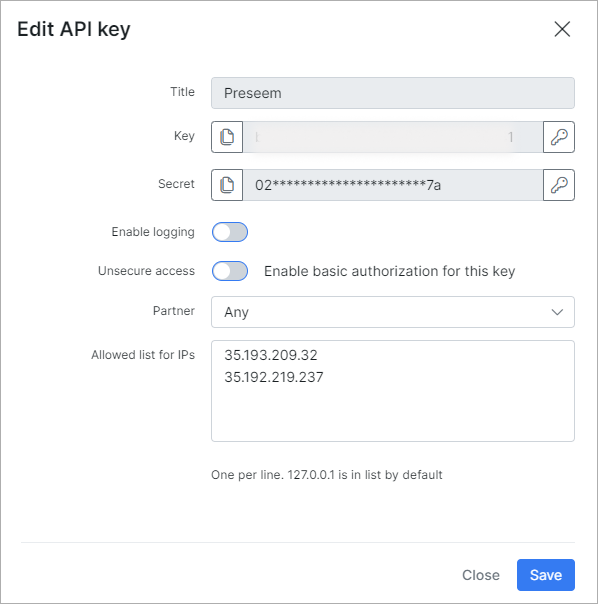
Task: Place cursor on IP line 35.193.209.32
Action: [271, 355]
